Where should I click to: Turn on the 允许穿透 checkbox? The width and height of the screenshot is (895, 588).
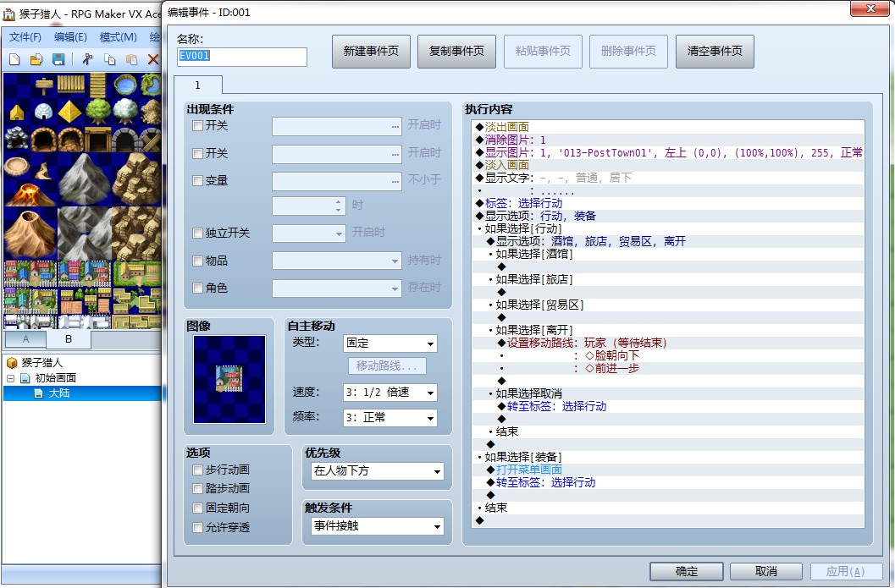(197, 528)
